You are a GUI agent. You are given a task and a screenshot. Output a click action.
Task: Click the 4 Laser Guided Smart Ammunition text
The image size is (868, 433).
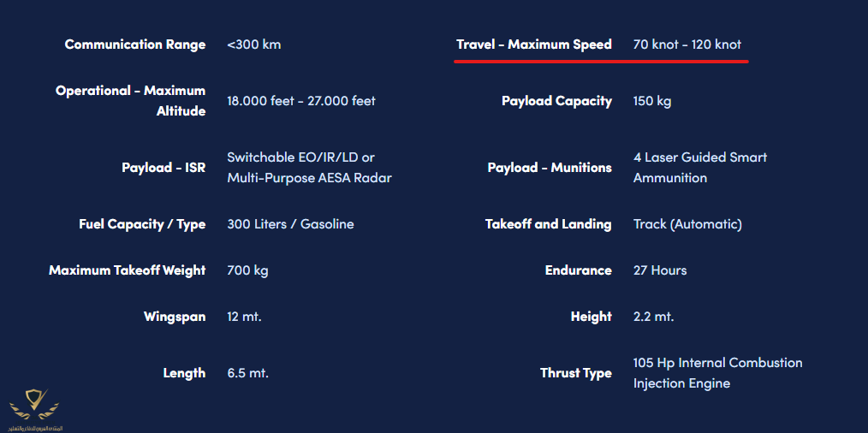(699, 168)
